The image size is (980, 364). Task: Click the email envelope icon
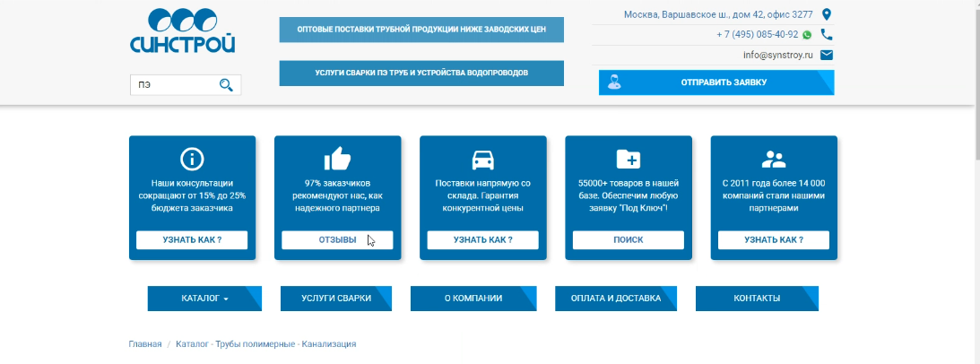827,55
